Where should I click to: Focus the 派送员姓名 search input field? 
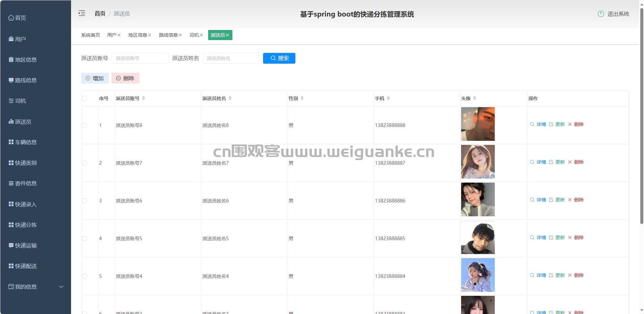tap(231, 58)
